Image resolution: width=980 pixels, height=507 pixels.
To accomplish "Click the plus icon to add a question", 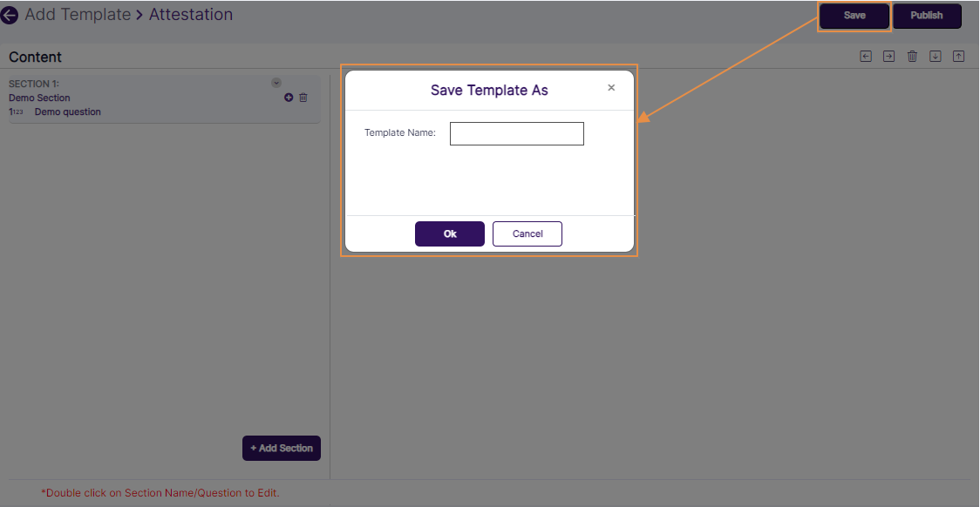I will pyautogui.click(x=289, y=98).
